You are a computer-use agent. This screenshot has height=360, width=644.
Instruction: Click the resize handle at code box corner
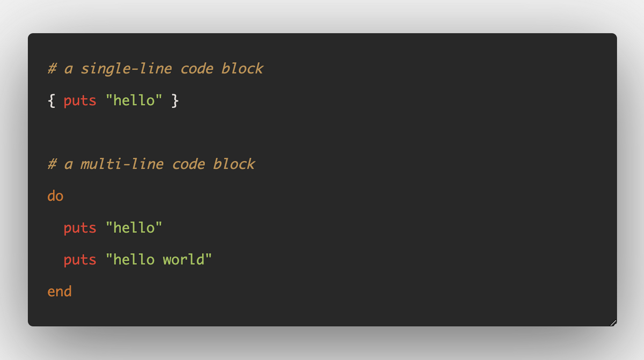tap(613, 322)
